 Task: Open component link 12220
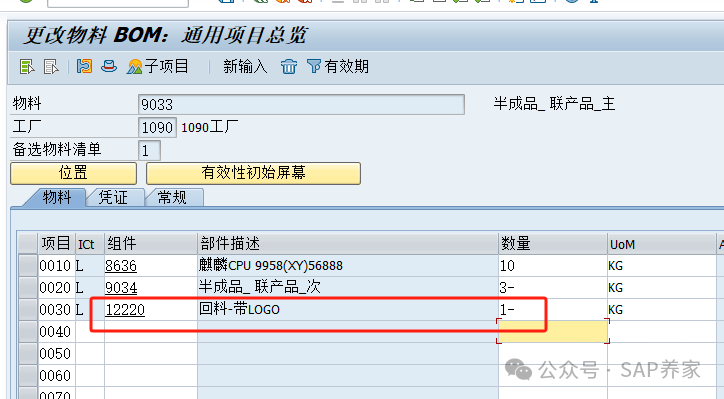[125, 309]
